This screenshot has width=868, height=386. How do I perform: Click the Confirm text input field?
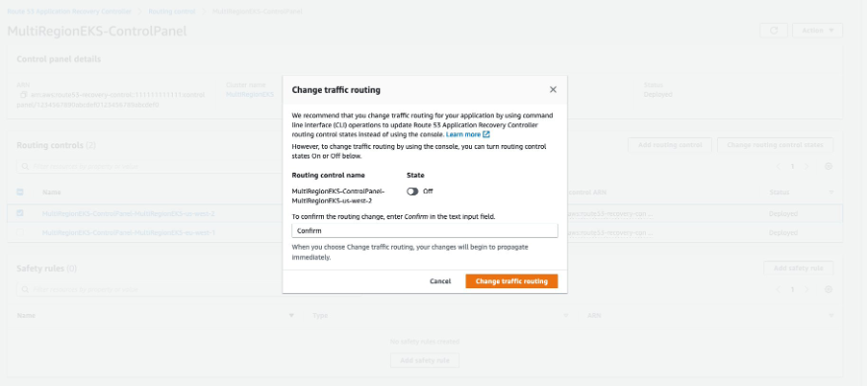click(425, 231)
